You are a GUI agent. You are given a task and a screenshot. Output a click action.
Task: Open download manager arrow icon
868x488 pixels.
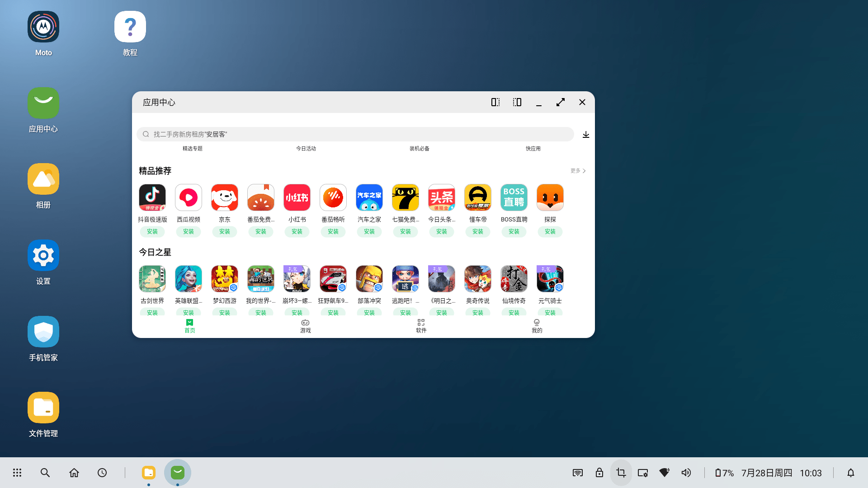tap(586, 135)
